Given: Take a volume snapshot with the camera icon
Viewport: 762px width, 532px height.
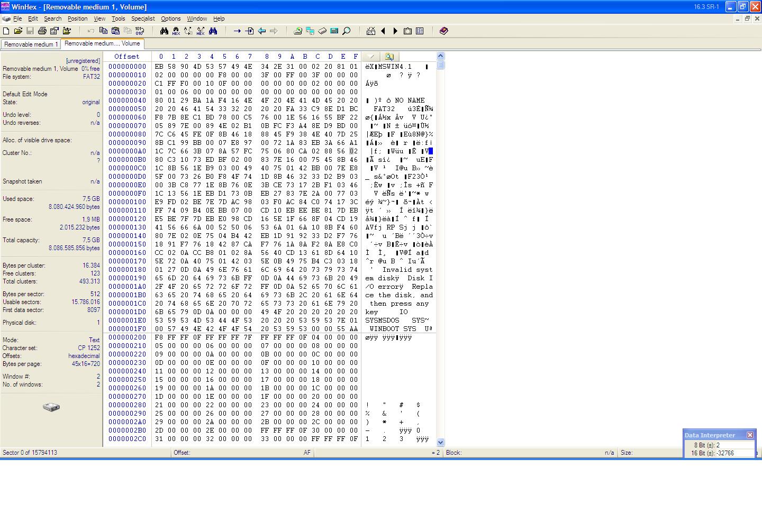Looking at the screenshot, I should pyautogui.click(x=407, y=31).
